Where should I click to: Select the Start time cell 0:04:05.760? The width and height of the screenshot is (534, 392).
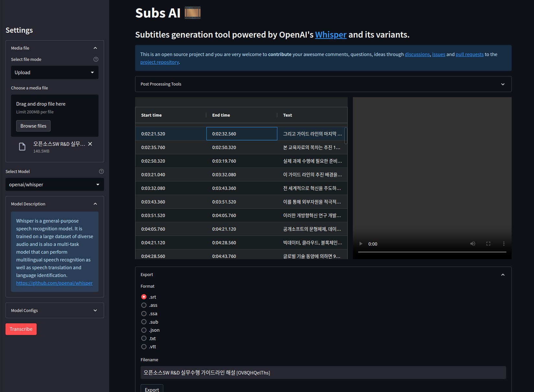(171, 229)
